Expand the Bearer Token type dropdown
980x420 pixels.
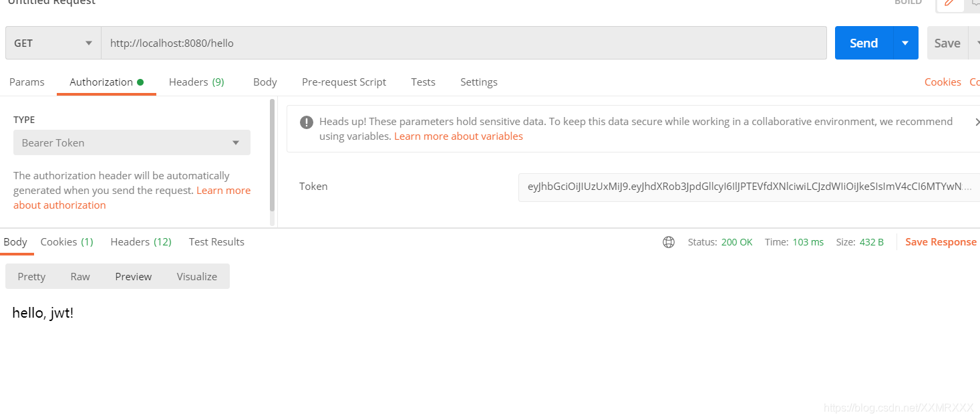tap(132, 142)
